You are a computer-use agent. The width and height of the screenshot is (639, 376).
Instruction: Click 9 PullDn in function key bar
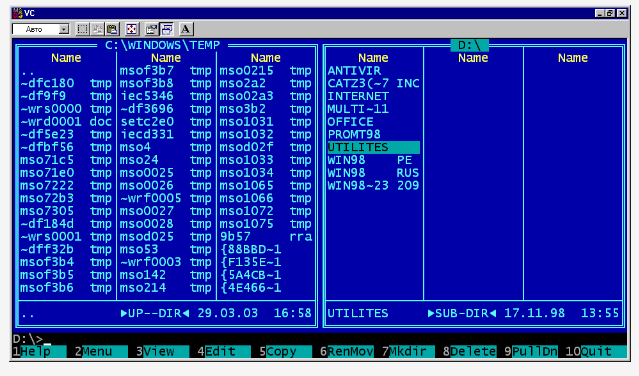tap(531, 351)
